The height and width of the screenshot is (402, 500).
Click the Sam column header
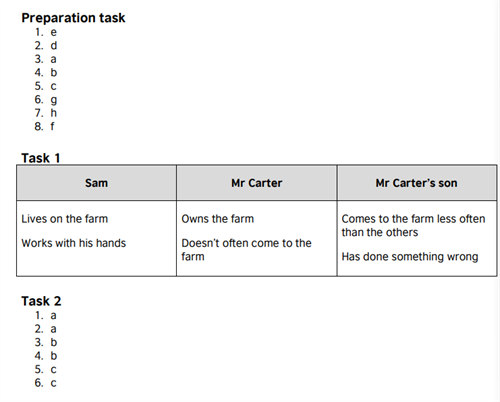tap(96, 183)
